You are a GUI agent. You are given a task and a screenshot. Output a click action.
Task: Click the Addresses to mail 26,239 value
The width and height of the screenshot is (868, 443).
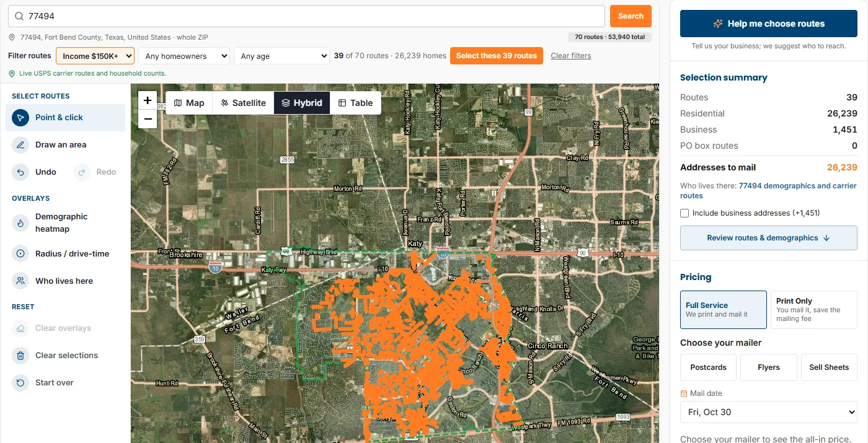842,167
